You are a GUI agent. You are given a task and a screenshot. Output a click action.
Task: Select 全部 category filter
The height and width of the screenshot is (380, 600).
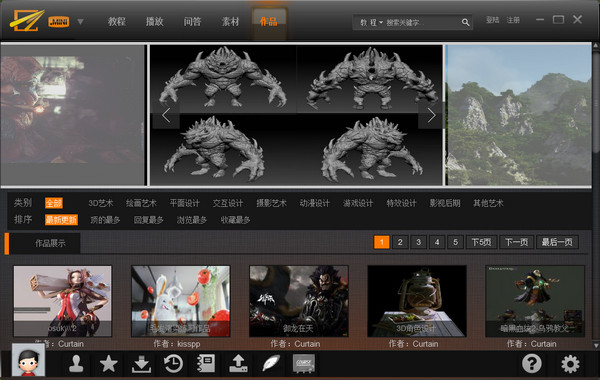[54, 203]
